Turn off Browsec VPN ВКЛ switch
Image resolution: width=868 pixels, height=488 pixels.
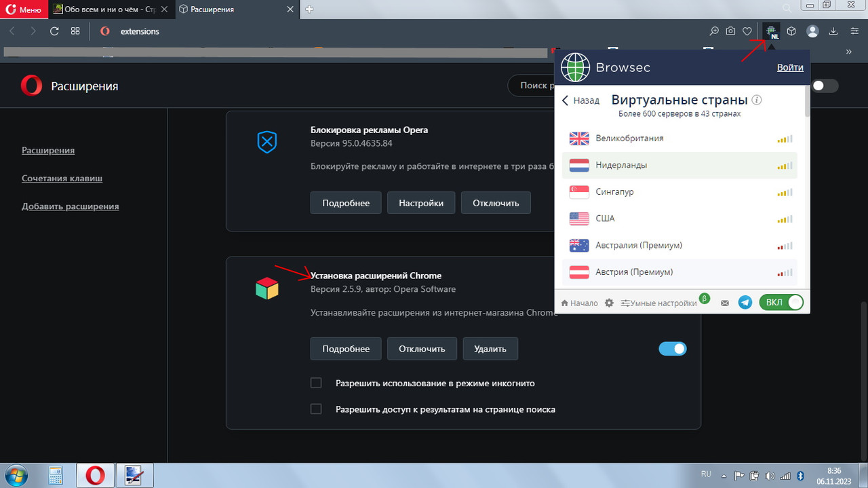[x=781, y=303]
